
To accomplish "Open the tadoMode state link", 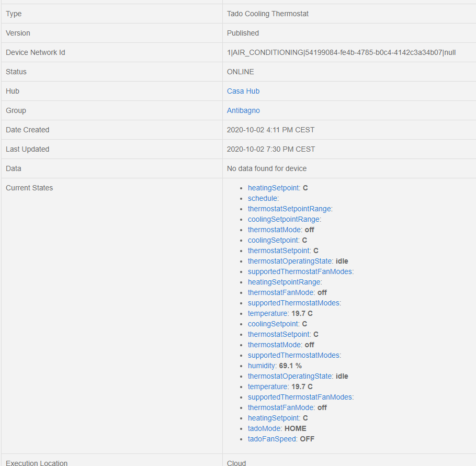I will (265, 428).
